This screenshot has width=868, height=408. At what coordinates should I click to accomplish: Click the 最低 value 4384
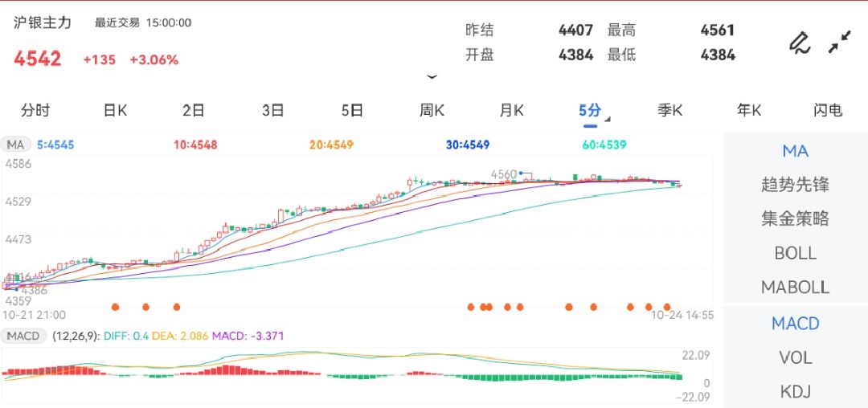coord(718,55)
